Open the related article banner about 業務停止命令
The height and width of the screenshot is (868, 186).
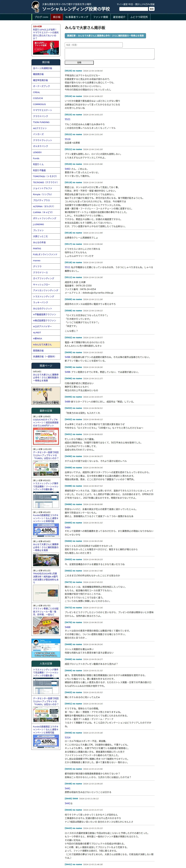[105, 35]
